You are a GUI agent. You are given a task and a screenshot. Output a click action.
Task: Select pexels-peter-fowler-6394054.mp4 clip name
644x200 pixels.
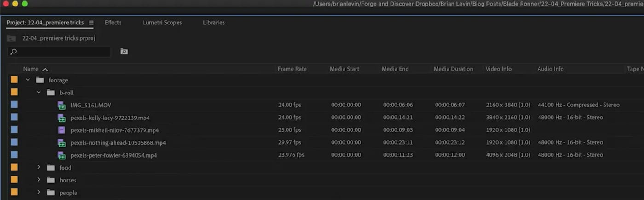114,155
